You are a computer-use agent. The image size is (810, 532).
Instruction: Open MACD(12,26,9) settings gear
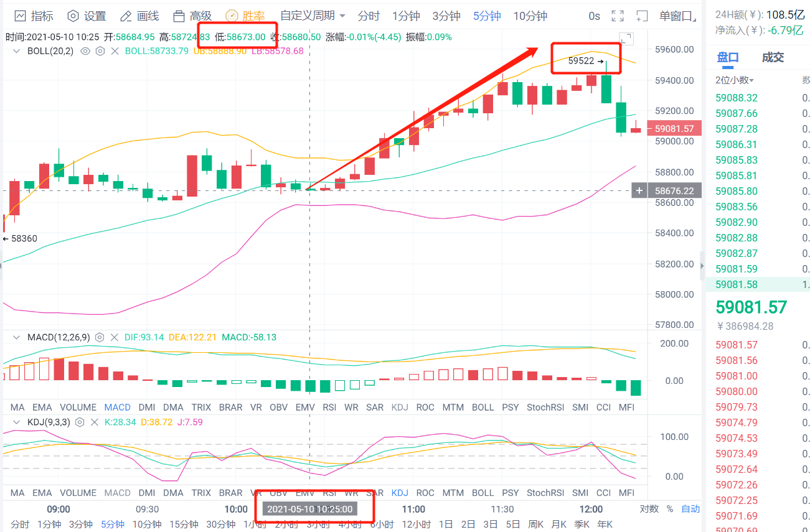[100, 337]
